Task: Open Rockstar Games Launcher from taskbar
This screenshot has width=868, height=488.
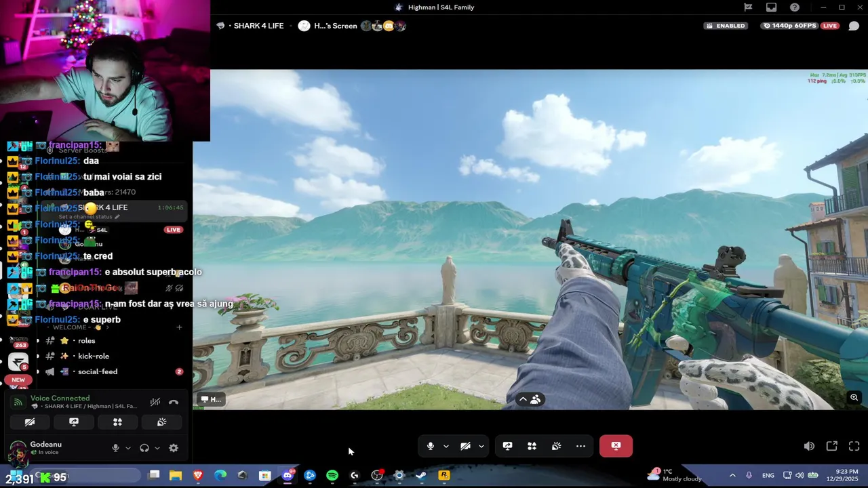Action: tap(444, 475)
